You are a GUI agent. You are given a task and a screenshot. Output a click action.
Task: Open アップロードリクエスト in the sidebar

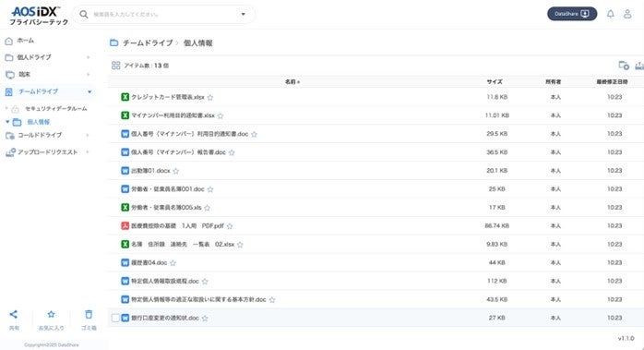pyautogui.click(x=48, y=152)
